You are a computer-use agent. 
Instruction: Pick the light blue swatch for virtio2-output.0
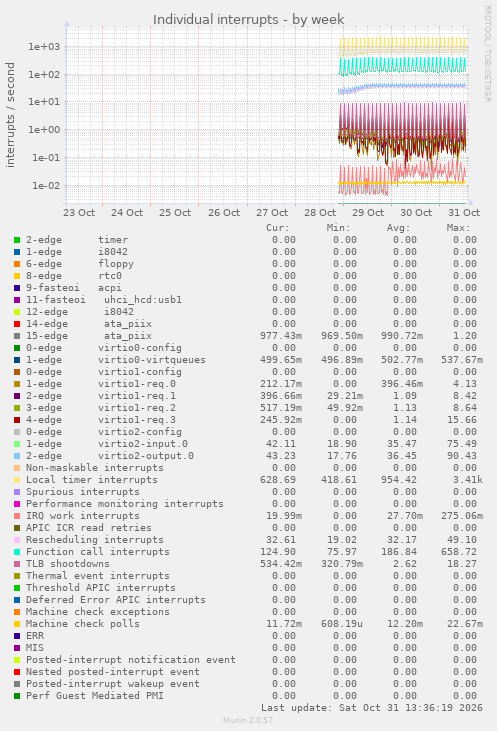pyautogui.click(x=17, y=456)
